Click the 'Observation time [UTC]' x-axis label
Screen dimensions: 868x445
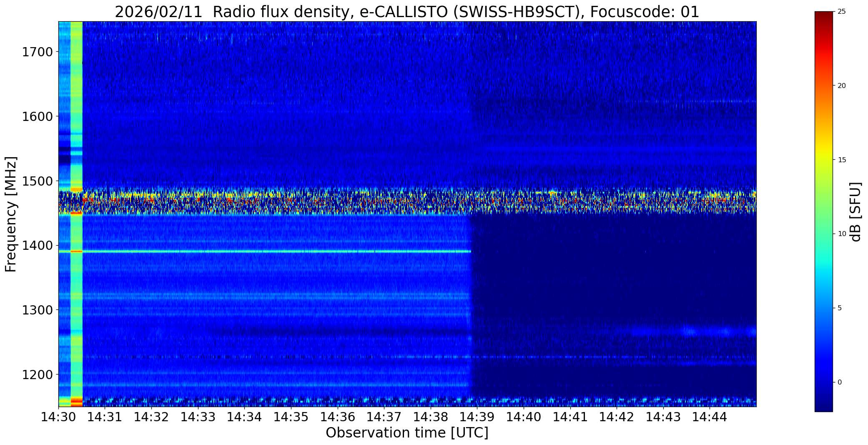pos(407,433)
